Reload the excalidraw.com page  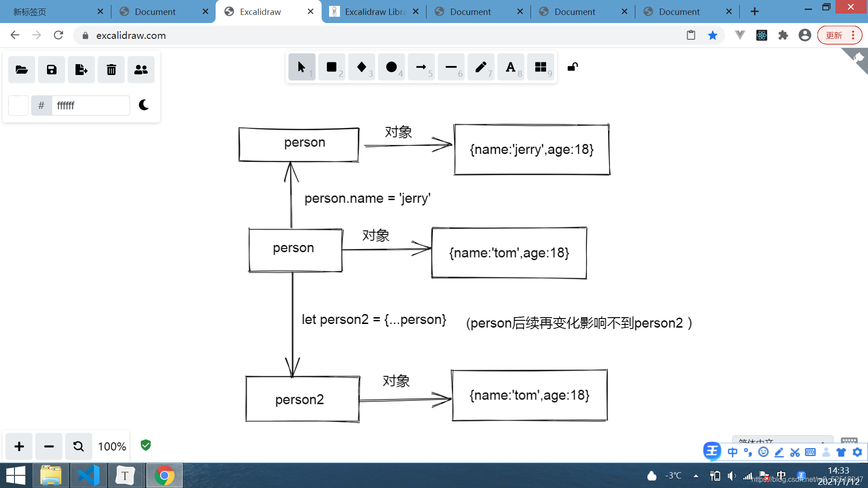58,35
